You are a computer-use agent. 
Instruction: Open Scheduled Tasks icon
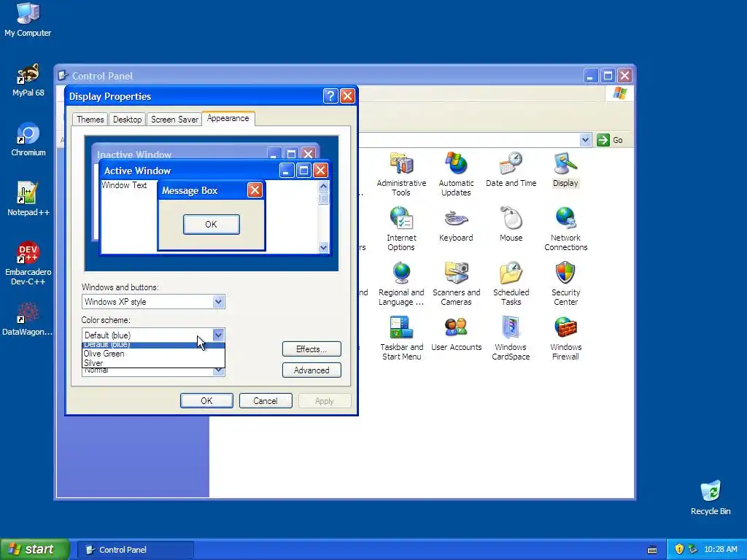click(511, 284)
